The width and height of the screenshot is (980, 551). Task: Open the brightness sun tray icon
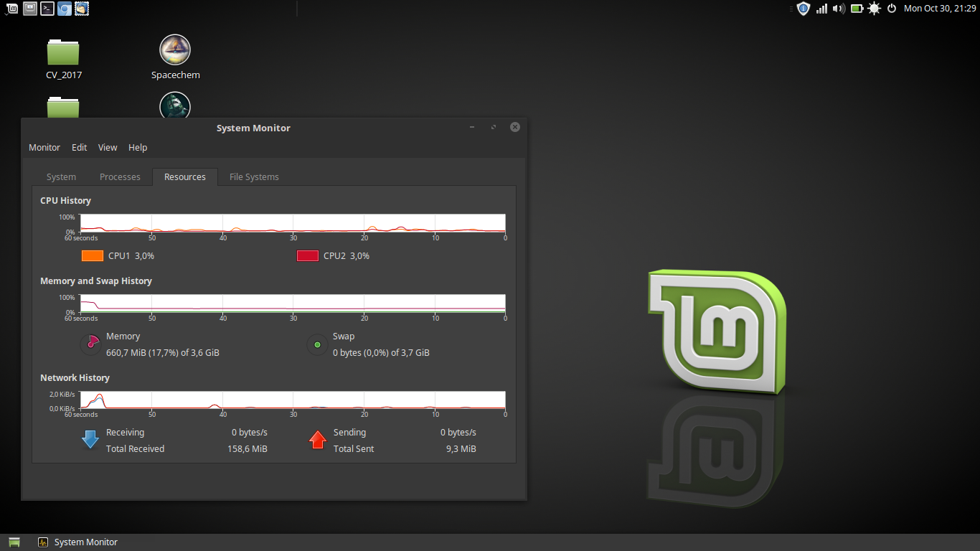point(874,9)
